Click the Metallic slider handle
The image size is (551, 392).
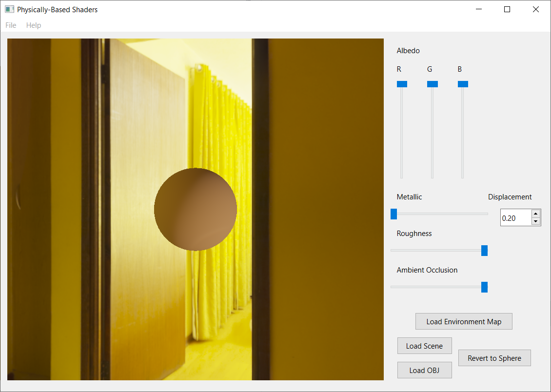[x=394, y=214]
